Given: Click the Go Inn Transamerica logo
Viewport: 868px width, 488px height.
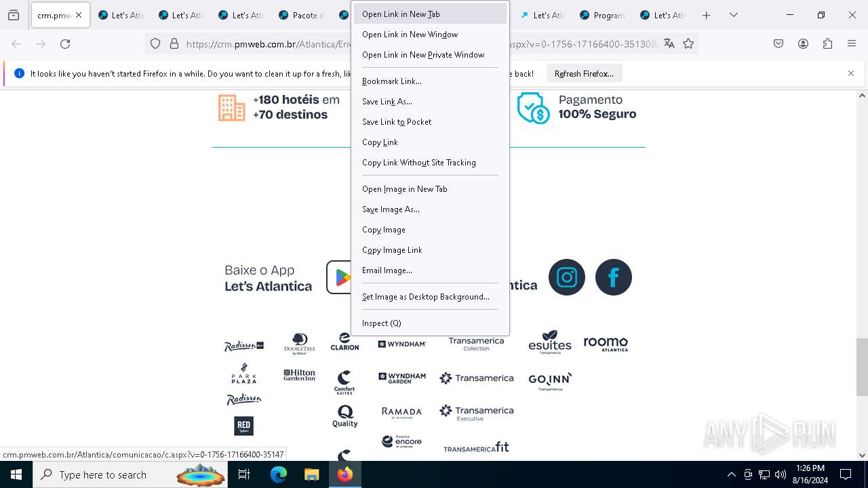Looking at the screenshot, I should 550,381.
